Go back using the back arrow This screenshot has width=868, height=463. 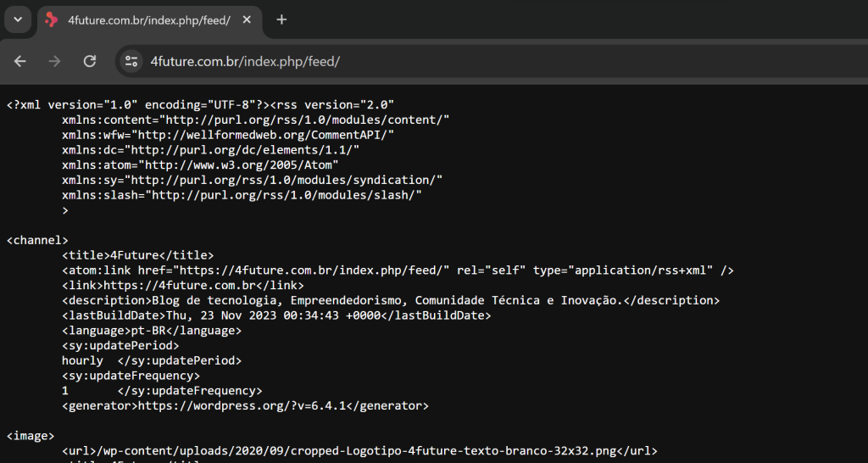[20, 61]
